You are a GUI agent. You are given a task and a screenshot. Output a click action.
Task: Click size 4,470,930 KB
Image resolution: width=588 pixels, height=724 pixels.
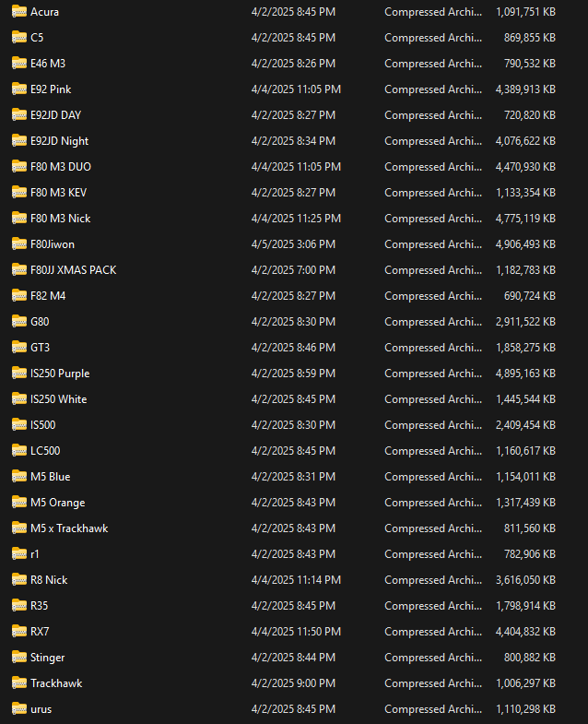pos(525,167)
